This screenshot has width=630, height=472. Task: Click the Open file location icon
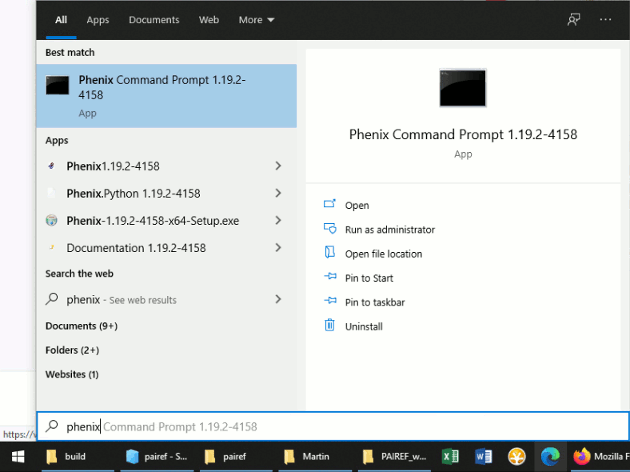pos(329,253)
